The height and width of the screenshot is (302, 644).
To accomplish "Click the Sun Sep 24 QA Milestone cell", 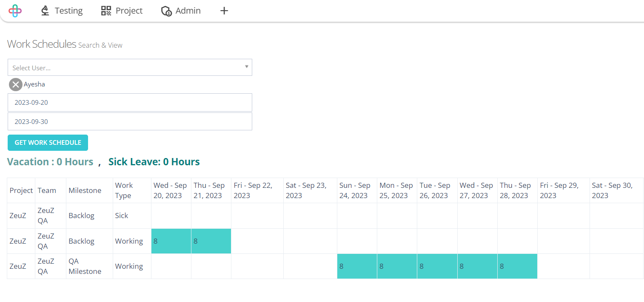I will 357,266.
